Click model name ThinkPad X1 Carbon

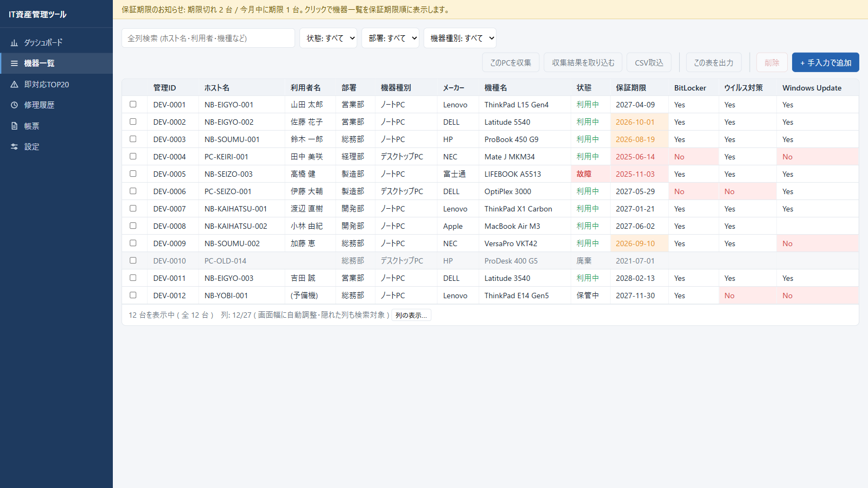(x=518, y=209)
